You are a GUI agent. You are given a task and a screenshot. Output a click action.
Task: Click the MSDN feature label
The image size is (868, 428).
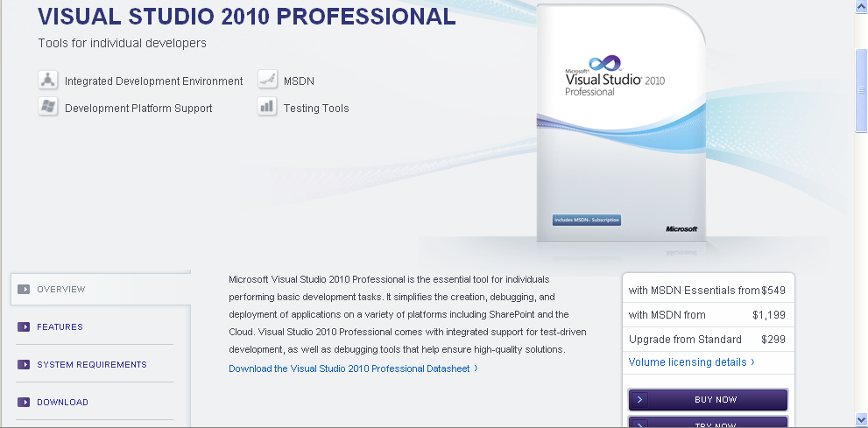(299, 81)
